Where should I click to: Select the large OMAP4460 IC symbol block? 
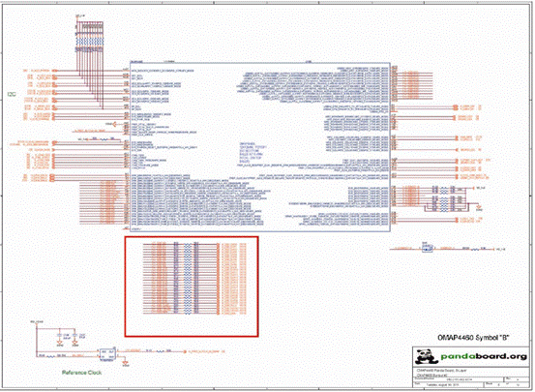[260, 147]
